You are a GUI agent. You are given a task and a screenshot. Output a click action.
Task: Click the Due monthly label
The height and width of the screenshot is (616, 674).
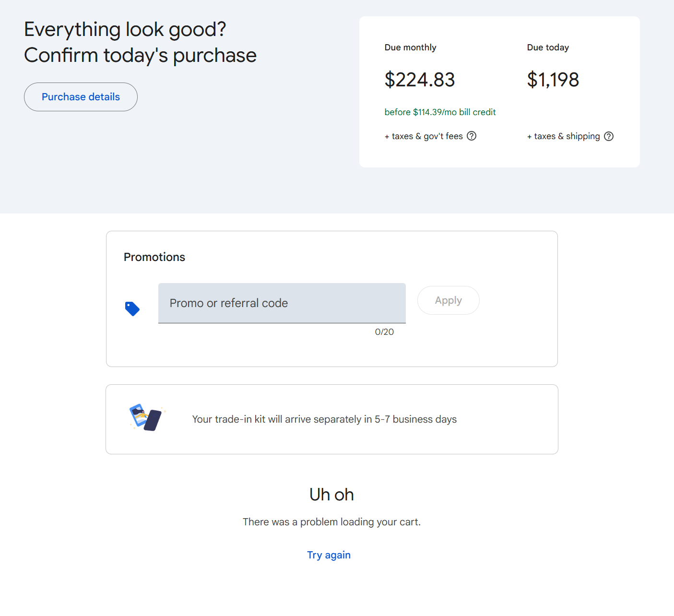410,47
